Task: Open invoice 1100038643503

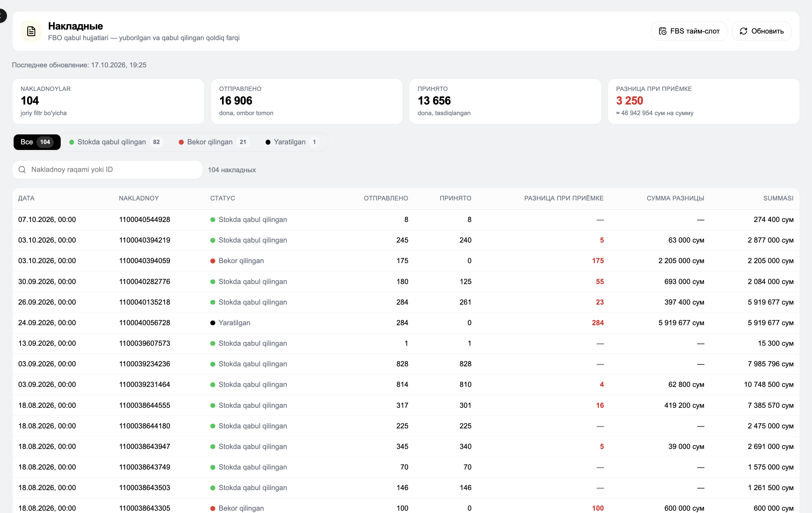Action: pyautogui.click(x=145, y=488)
